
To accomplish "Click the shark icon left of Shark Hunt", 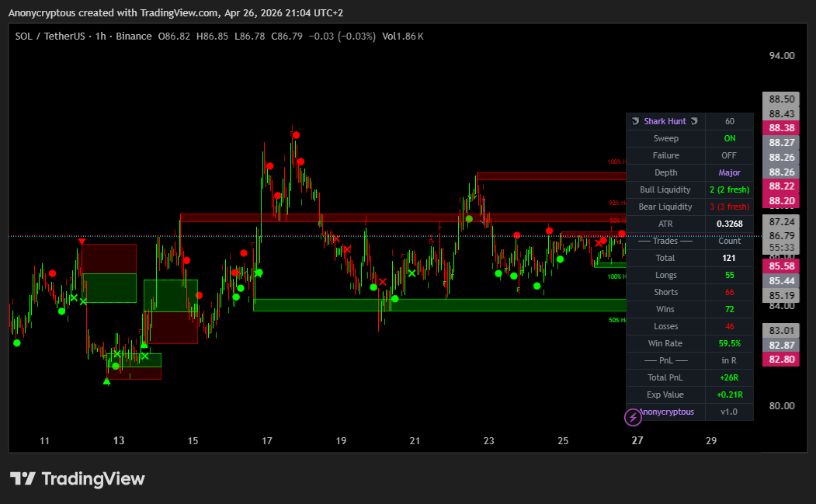I will (x=635, y=121).
